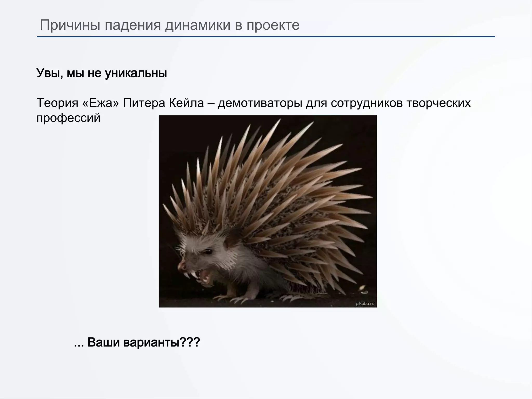Viewport: 532px width, 399px height.
Task: Select the hedgehog picture on the slide
Action: (268, 211)
